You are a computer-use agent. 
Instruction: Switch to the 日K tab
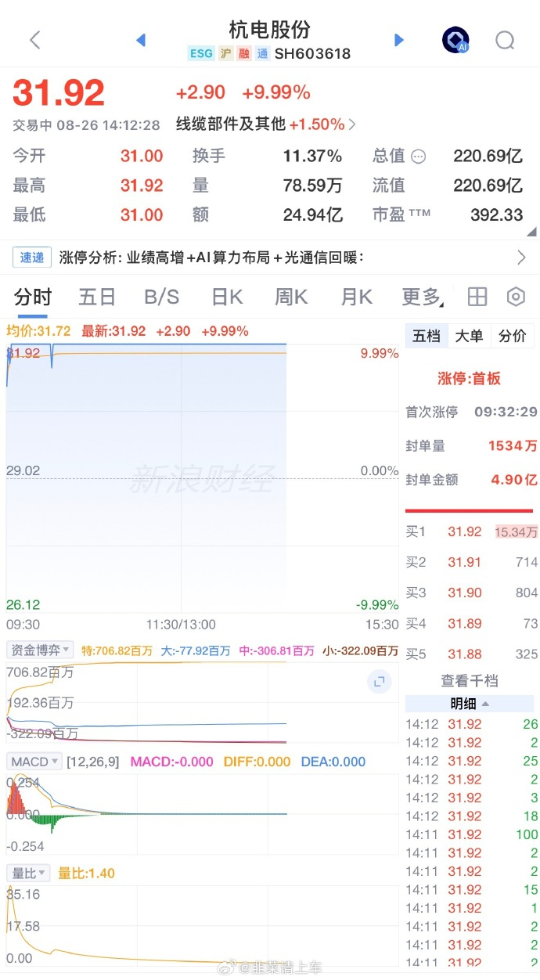[x=227, y=297]
